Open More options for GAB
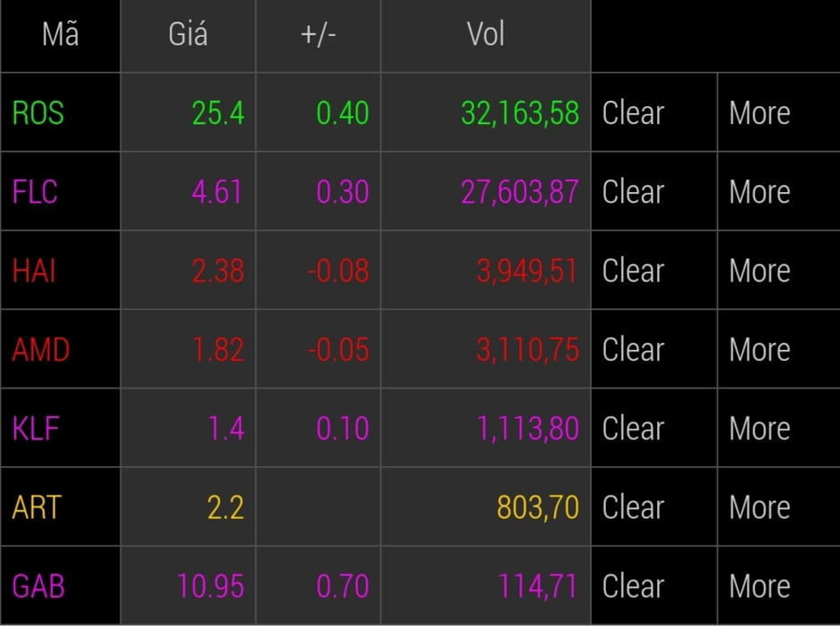 point(779,585)
